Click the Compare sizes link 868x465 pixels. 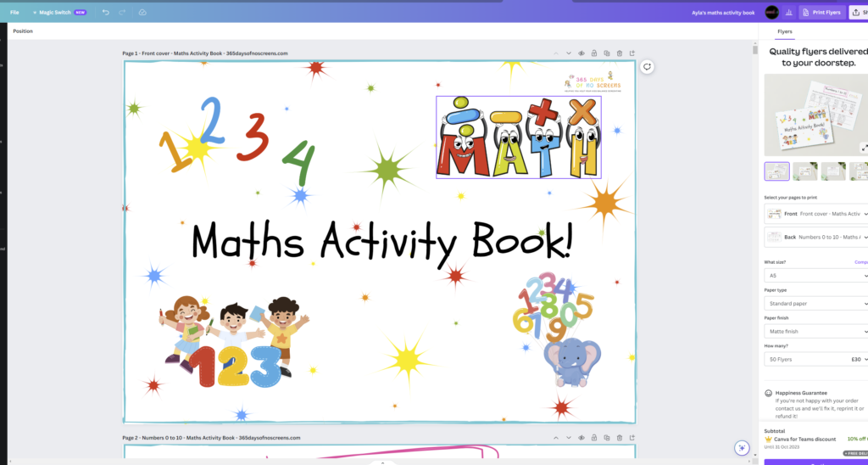point(861,262)
